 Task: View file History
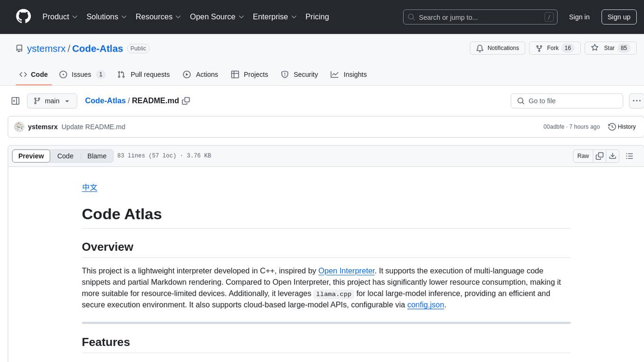point(622,127)
